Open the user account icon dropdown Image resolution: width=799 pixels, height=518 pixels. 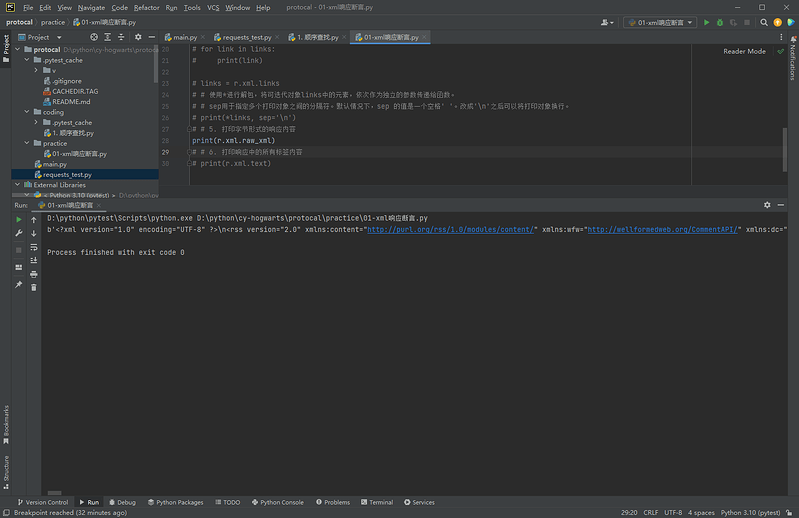click(607, 22)
